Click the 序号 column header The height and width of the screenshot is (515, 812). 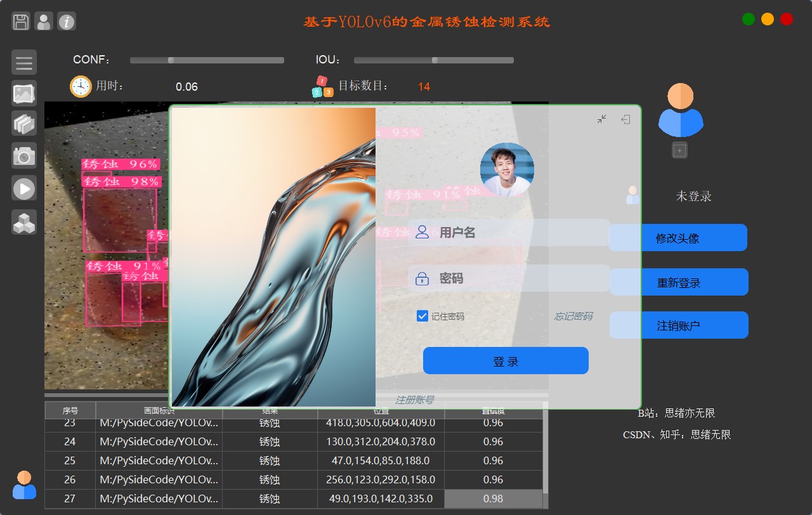[x=70, y=410]
